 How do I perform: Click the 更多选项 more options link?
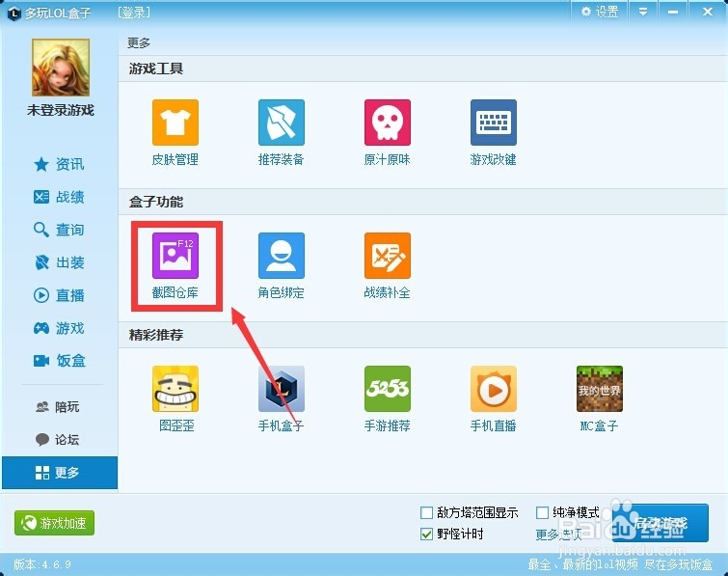(558, 535)
